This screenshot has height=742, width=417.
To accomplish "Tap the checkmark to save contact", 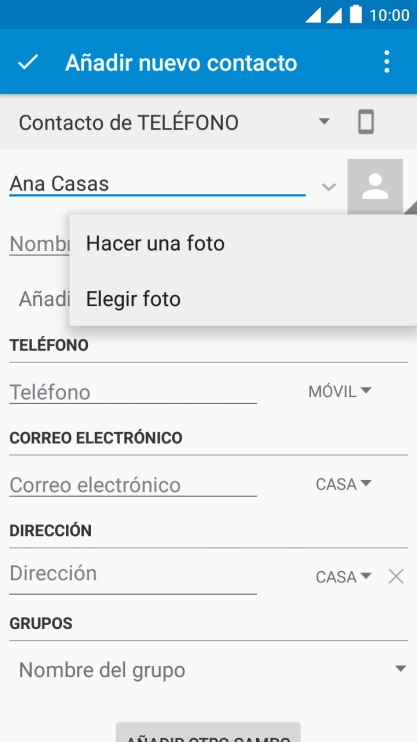I will click(x=28, y=62).
